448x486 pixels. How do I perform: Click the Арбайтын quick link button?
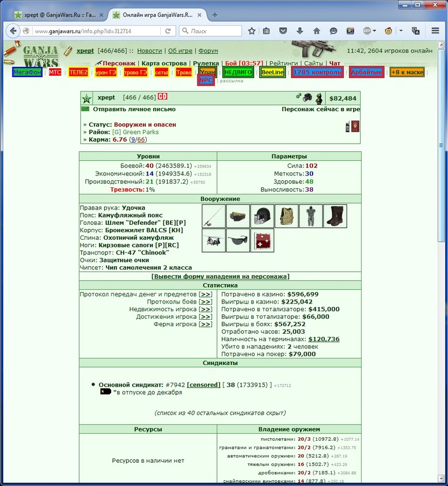366,72
